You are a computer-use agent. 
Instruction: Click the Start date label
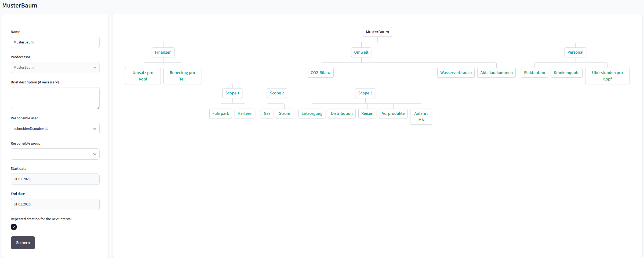pos(19,168)
